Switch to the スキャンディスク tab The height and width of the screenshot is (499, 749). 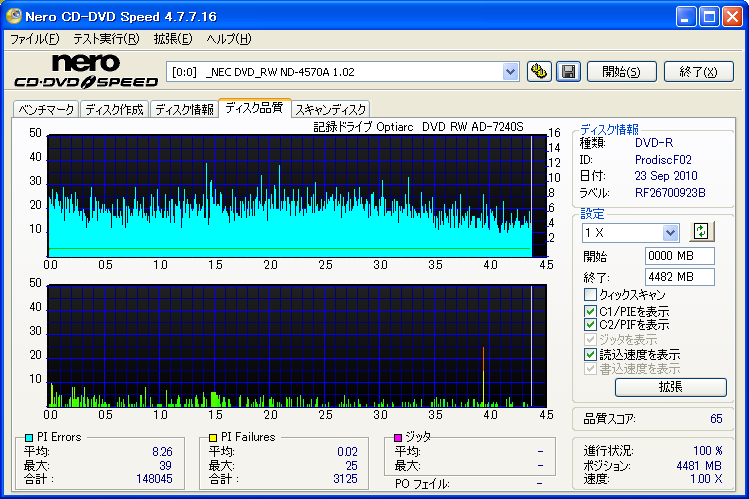(330, 109)
